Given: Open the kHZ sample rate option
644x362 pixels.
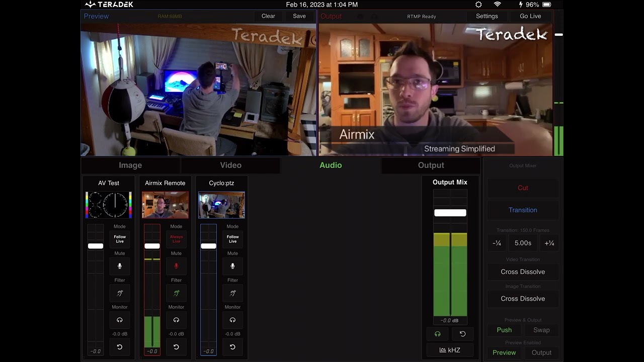Looking at the screenshot, I should tap(450, 350).
